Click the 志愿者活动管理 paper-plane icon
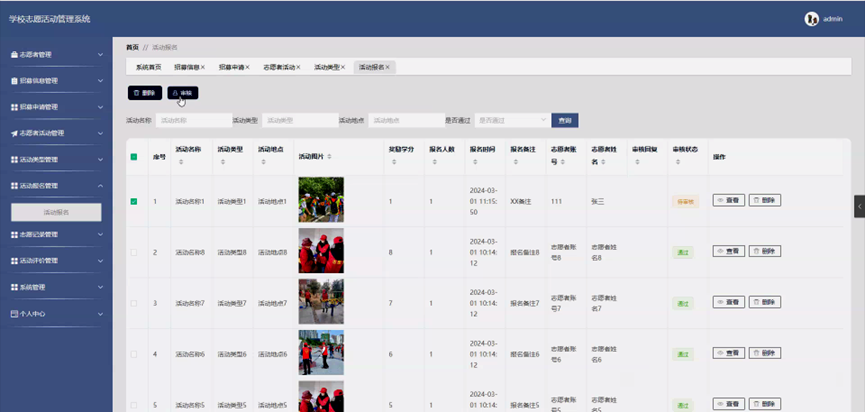Screen dimensions: 865x412 pos(14,133)
